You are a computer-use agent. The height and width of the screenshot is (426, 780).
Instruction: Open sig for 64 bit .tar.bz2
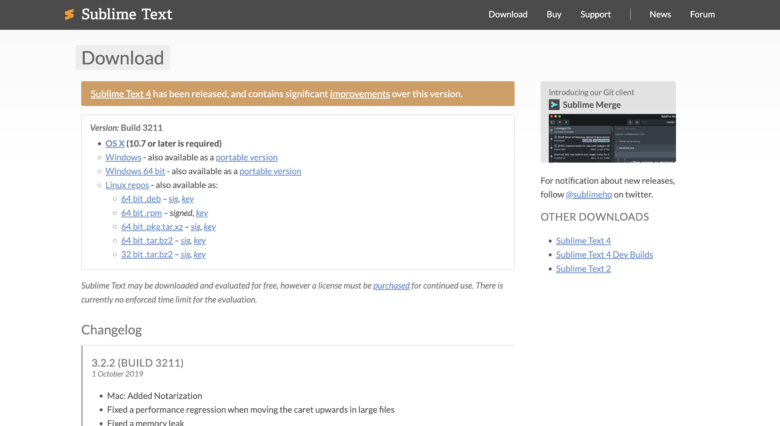185,240
